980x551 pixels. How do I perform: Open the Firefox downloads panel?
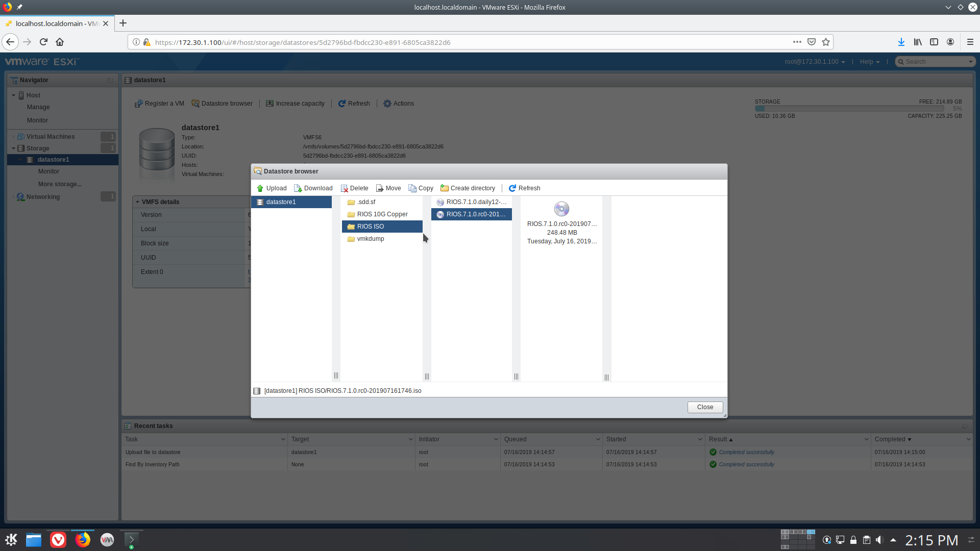pyautogui.click(x=901, y=42)
